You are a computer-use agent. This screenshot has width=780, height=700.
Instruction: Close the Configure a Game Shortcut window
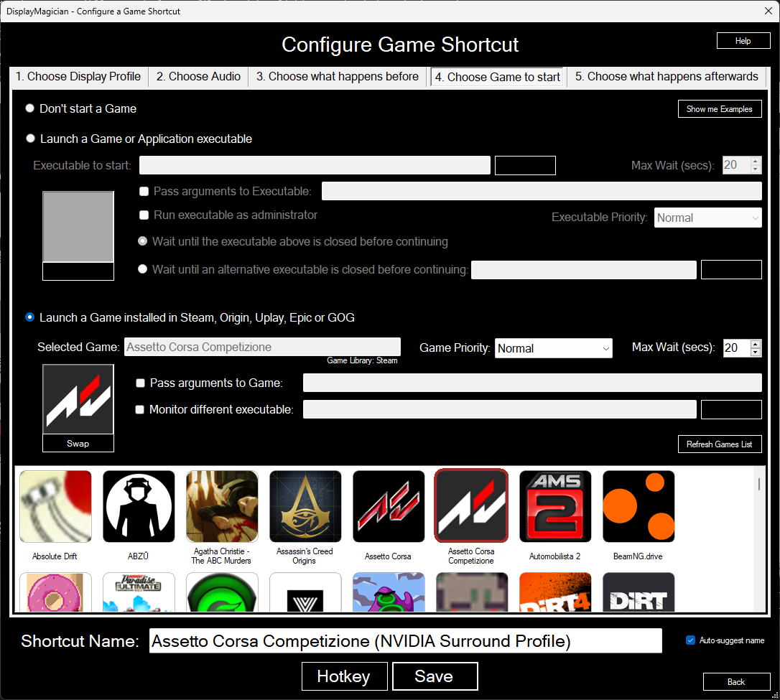(768, 11)
